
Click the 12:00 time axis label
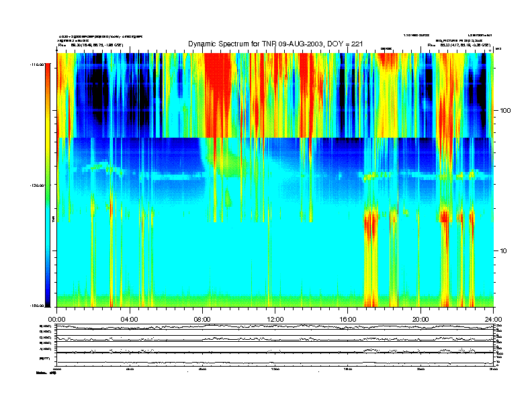click(275, 320)
